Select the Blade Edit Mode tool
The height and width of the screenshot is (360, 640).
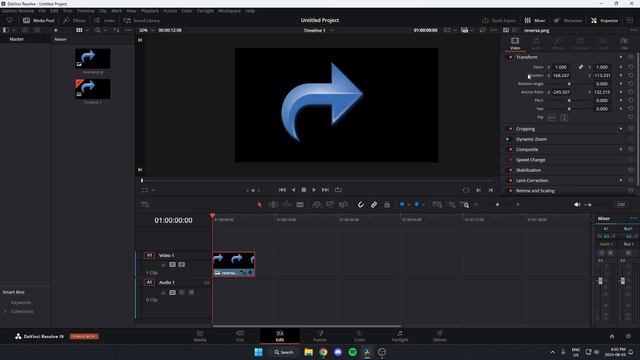click(x=300, y=204)
